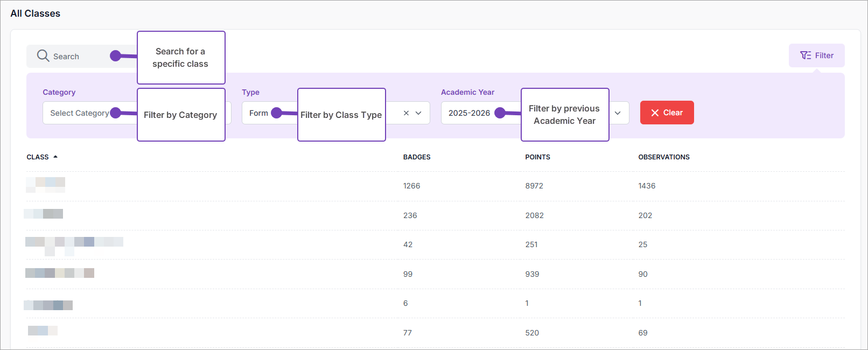
Task: Select the 2025-2026 academic year field
Action: click(469, 113)
